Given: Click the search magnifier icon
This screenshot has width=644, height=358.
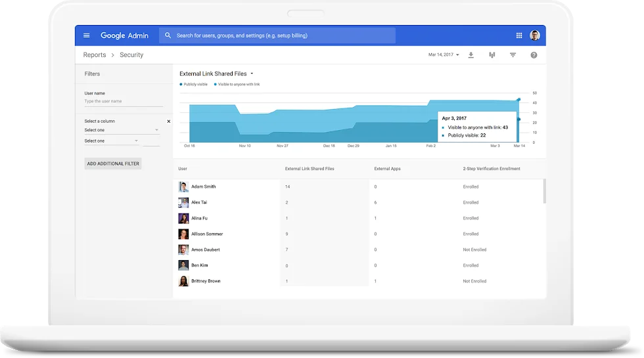Looking at the screenshot, I should (x=168, y=35).
